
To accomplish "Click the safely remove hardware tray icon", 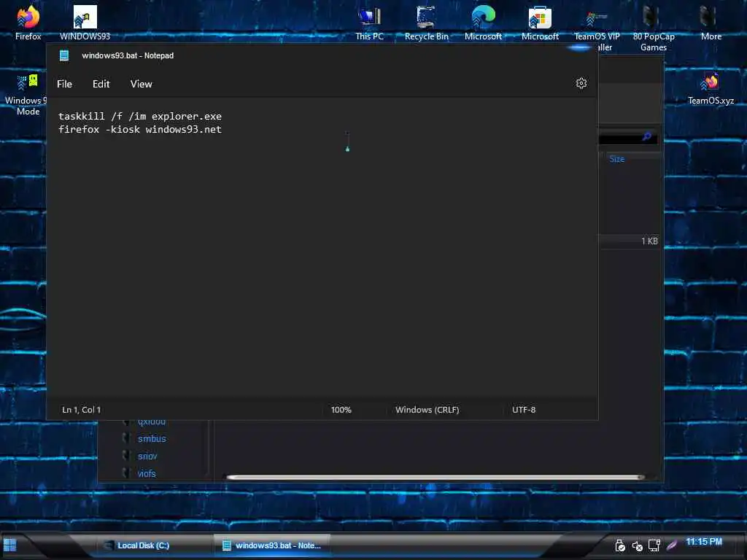I will click(x=620, y=545).
